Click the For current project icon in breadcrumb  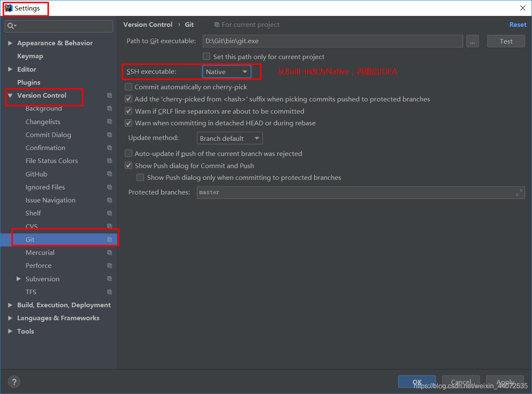point(217,25)
